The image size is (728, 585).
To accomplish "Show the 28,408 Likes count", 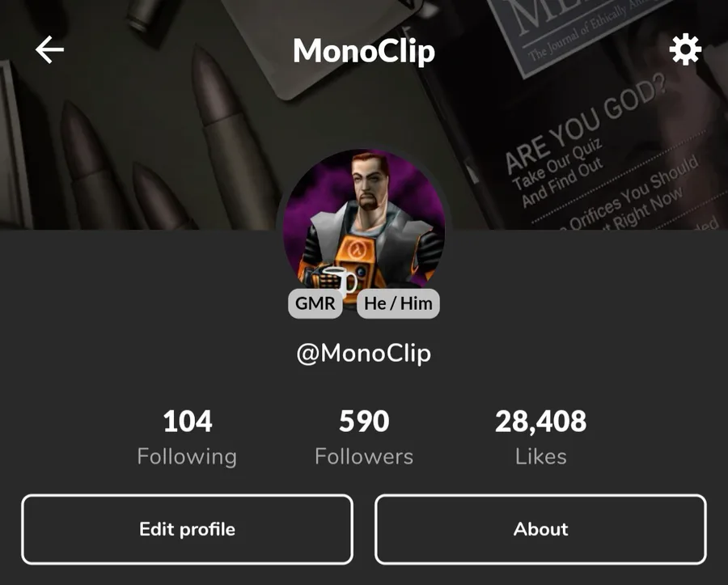I will coord(540,438).
